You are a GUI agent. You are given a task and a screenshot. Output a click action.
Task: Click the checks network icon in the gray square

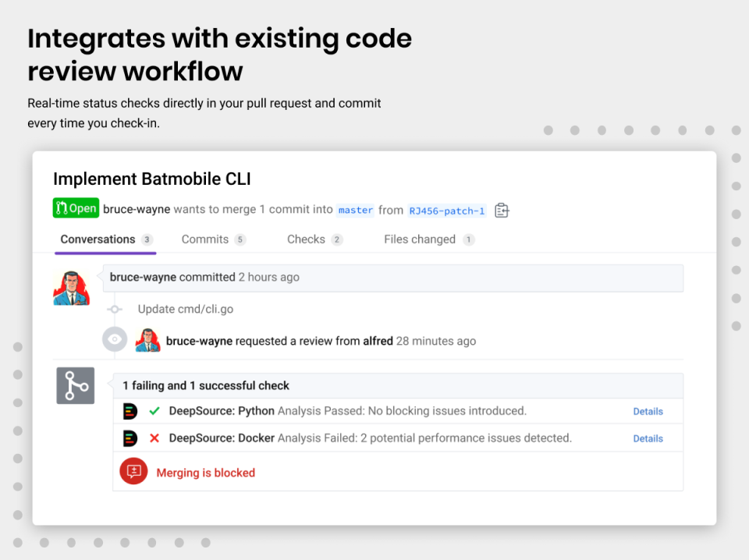coord(75,385)
